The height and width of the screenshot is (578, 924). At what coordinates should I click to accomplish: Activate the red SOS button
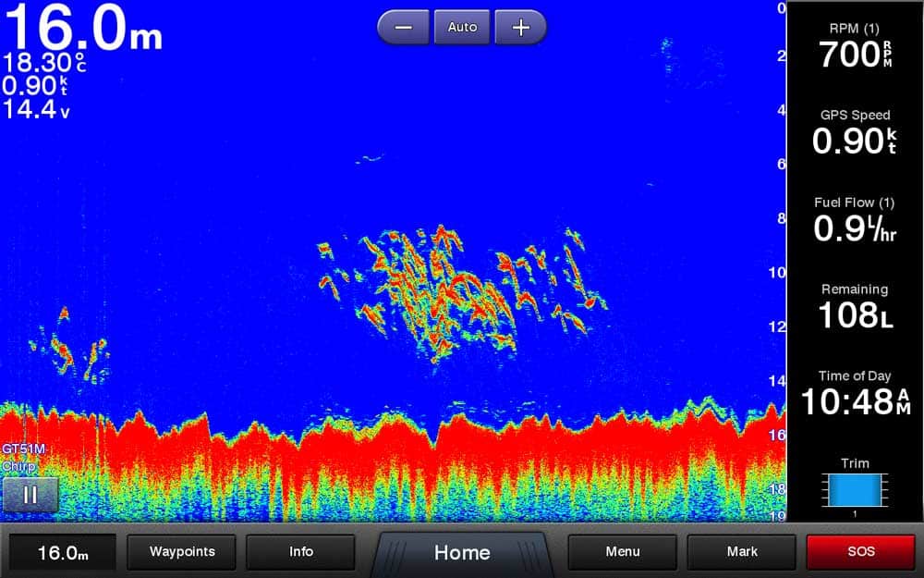(859, 552)
